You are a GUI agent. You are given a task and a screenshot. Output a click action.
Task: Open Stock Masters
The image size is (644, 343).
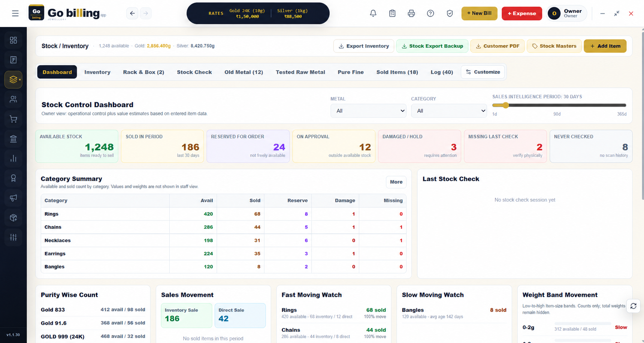pos(554,46)
